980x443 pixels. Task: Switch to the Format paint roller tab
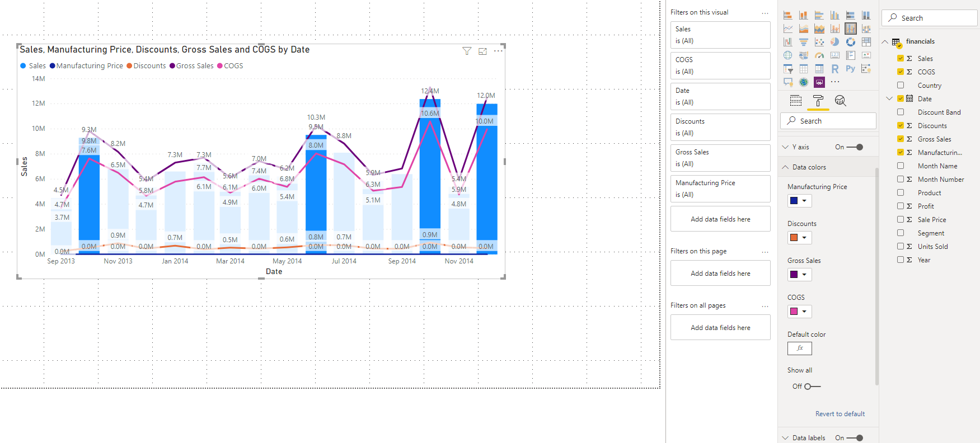pos(818,101)
